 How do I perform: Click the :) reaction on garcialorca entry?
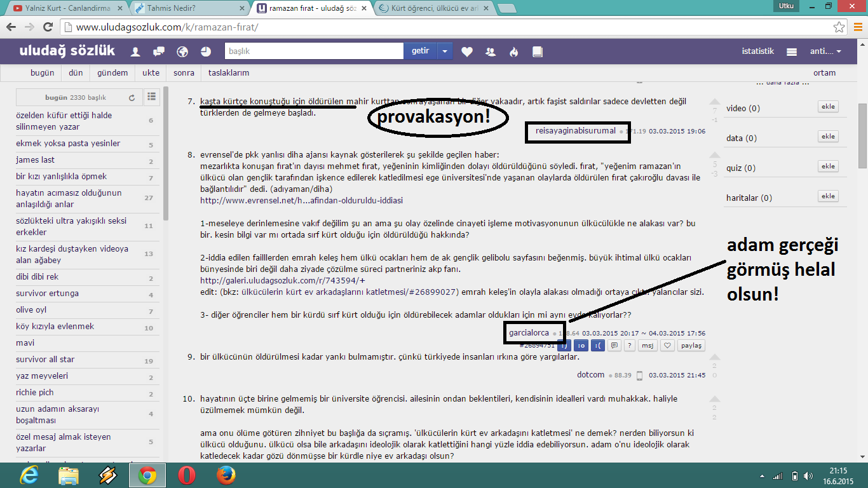[564, 346]
